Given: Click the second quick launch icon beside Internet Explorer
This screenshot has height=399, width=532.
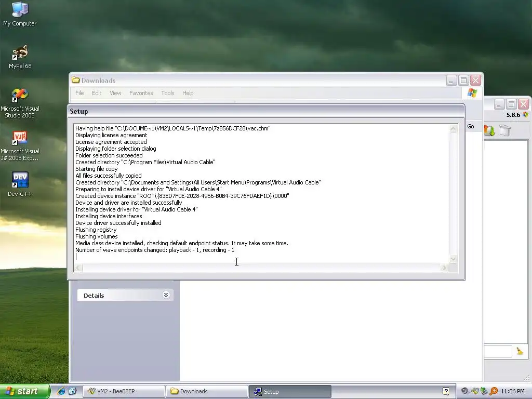Looking at the screenshot, I should pyautogui.click(x=72, y=391).
